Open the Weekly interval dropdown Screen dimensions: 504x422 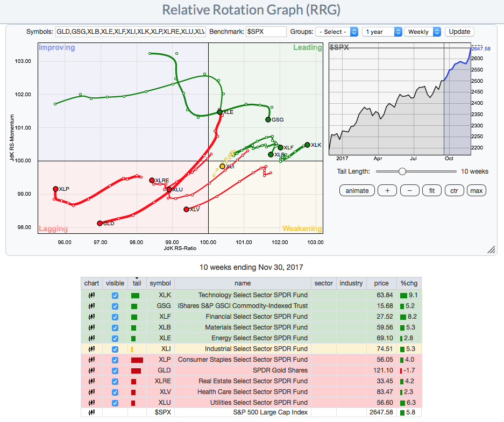(x=422, y=32)
